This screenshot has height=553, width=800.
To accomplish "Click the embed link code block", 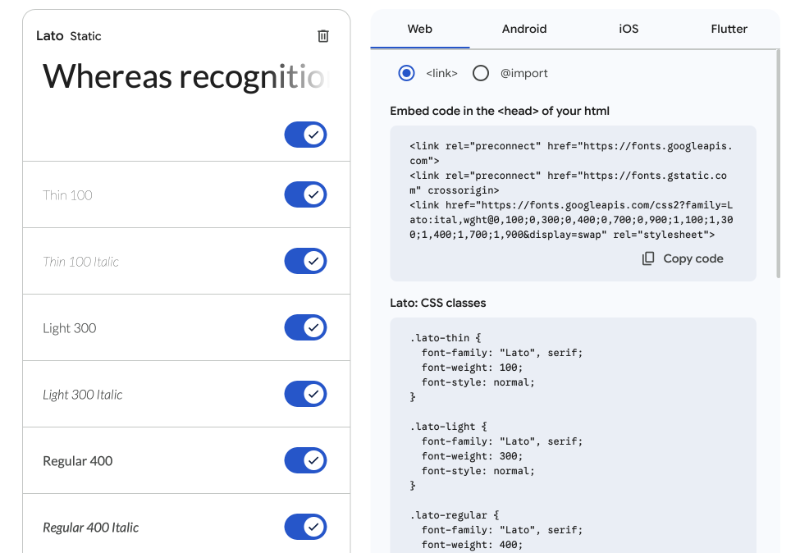I will 573,203.
